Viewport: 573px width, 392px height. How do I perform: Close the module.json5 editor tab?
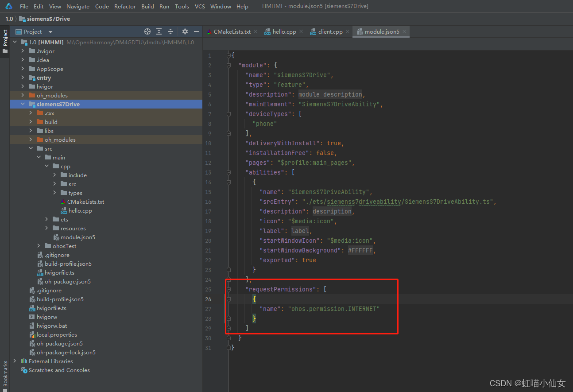click(404, 31)
